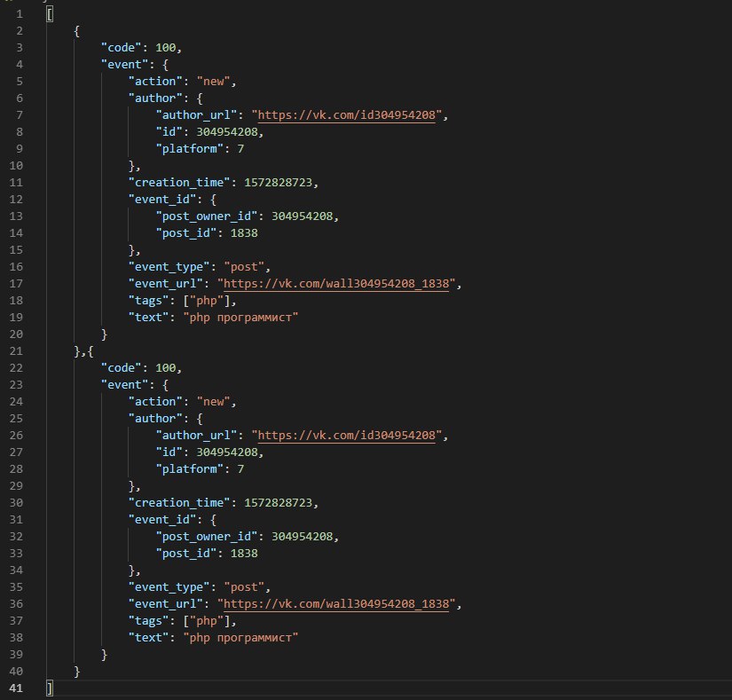Place cursor at the },{ separator on line 21
The image size is (732, 700).
tap(84, 351)
